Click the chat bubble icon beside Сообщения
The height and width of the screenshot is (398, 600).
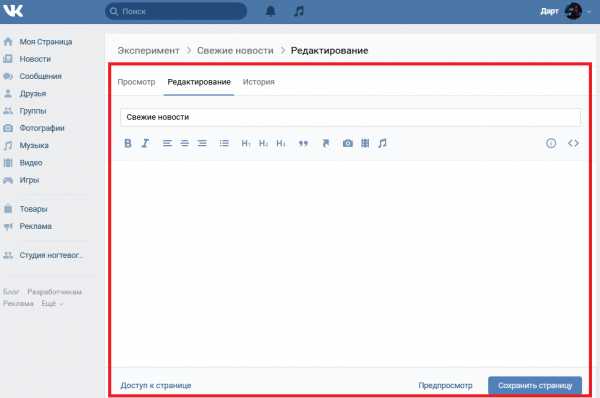[8, 76]
